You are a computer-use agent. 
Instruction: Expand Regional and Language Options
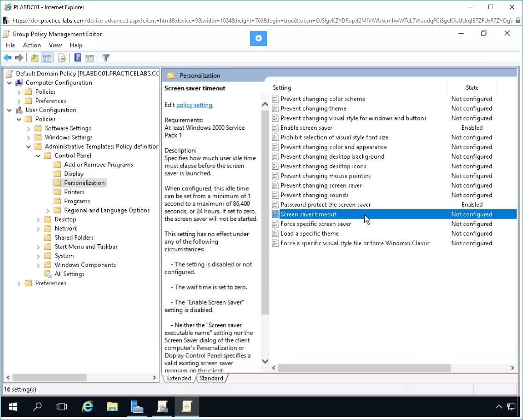tap(48, 211)
